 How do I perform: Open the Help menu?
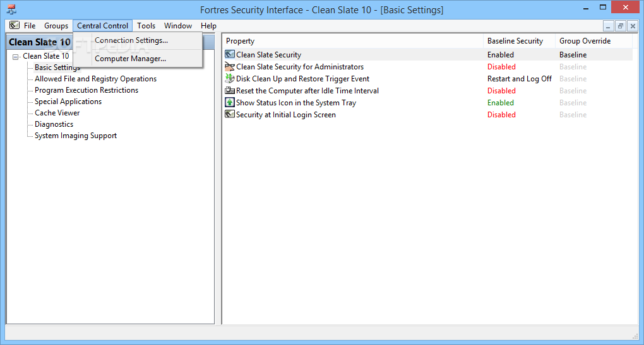tap(208, 25)
